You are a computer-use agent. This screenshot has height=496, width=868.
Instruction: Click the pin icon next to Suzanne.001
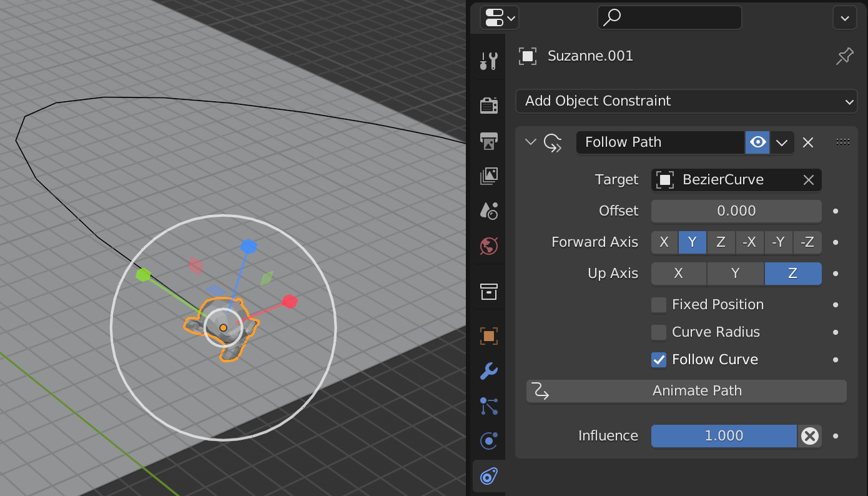(x=844, y=56)
